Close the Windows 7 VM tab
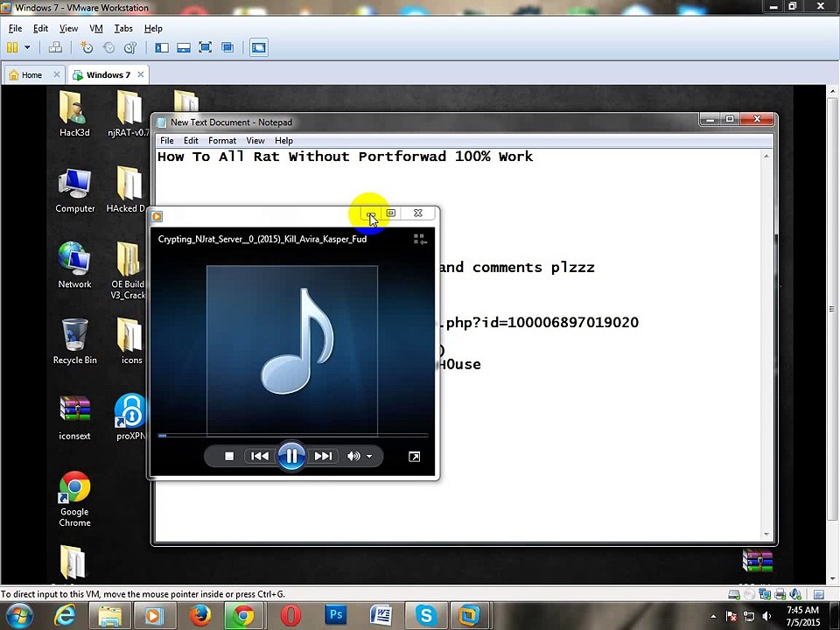This screenshot has height=630, width=840. [140, 74]
